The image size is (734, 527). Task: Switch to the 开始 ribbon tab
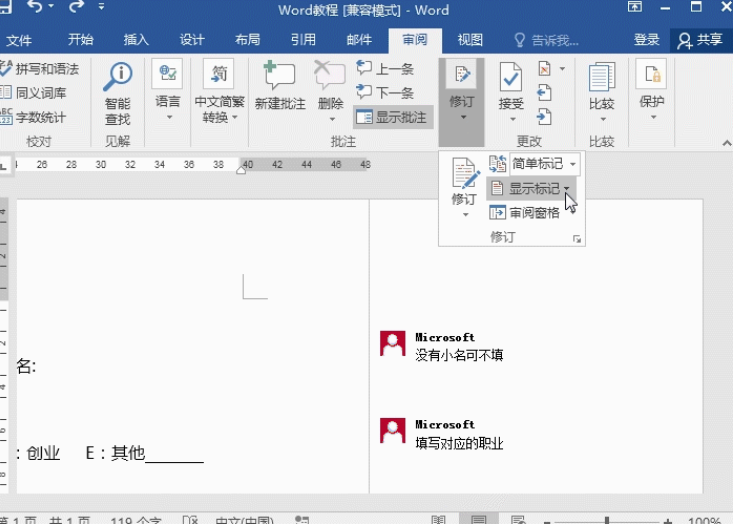(x=81, y=40)
